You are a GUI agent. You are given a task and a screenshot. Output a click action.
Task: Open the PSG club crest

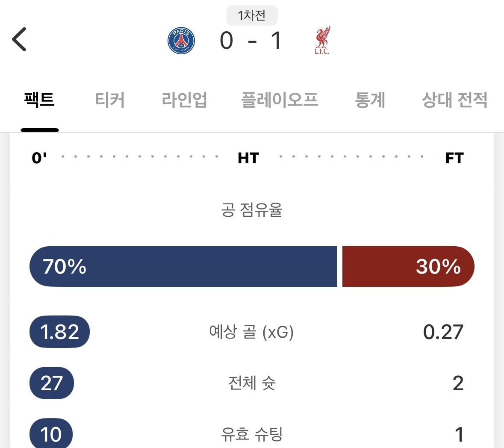pos(181,41)
